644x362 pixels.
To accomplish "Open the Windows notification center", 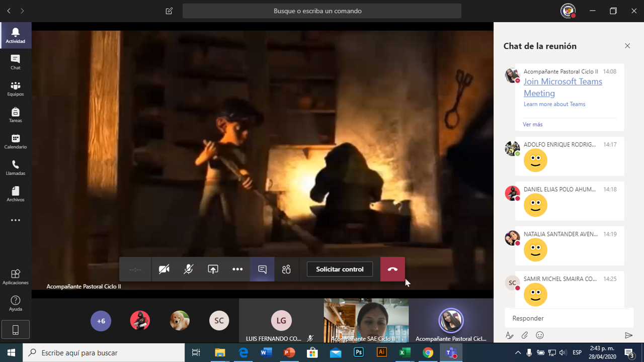I will pyautogui.click(x=629, y=353).
